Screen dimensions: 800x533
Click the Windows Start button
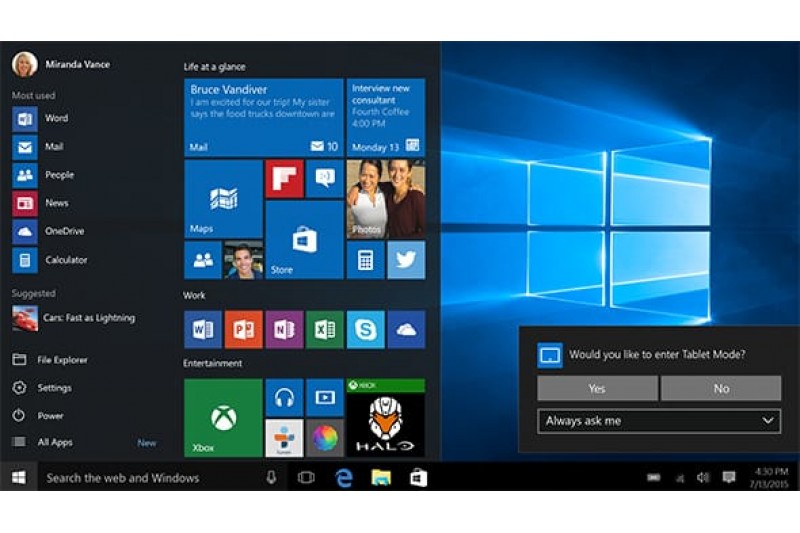coord(19,477)
